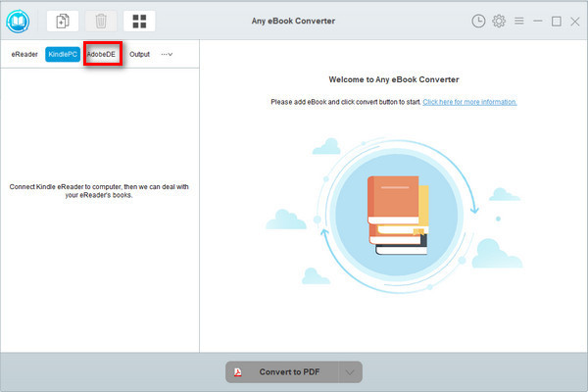
Task: Expand the more tabs dropdown
Action: click(x=167, y=55)
